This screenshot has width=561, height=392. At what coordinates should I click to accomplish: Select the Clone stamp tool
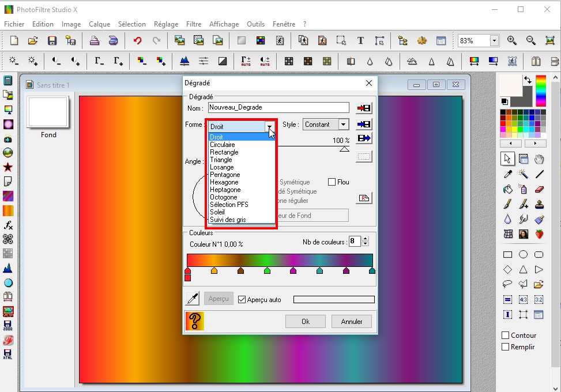point(540,204)
